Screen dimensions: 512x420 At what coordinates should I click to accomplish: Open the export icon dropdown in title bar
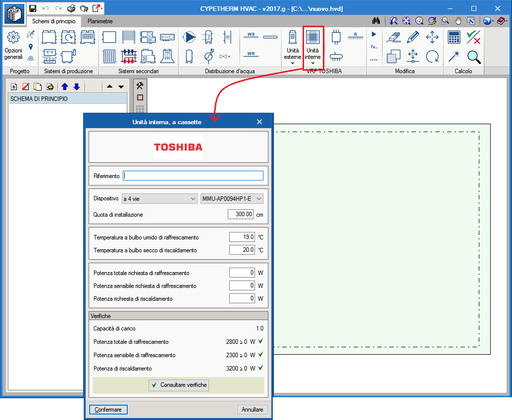(x=102, y=8)
